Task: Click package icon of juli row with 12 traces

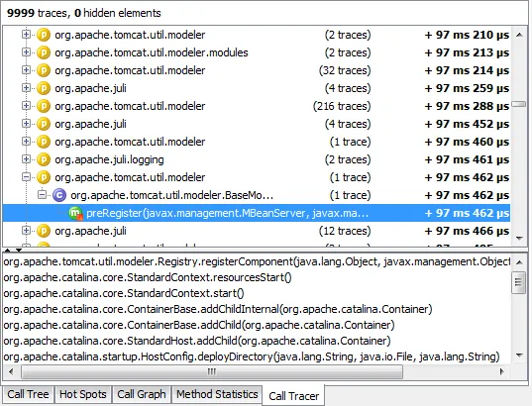Action: pyautogui.click(x=44, y=231)
